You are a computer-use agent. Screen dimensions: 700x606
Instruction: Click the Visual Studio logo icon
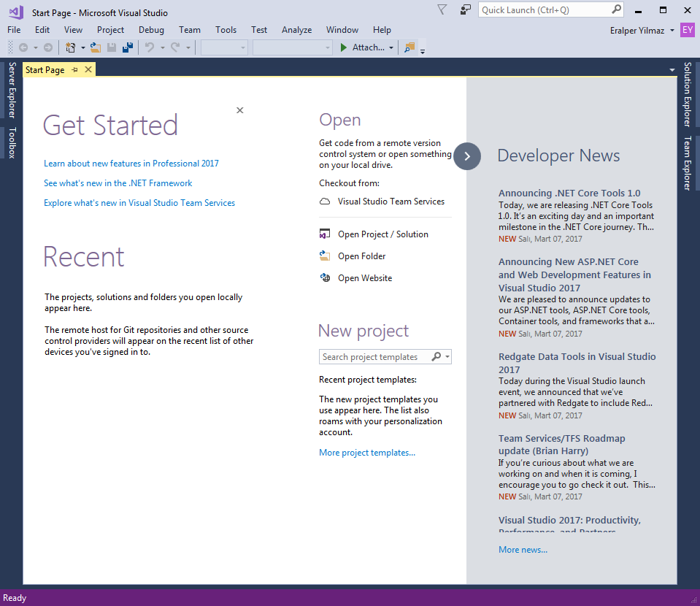[16, 12]
